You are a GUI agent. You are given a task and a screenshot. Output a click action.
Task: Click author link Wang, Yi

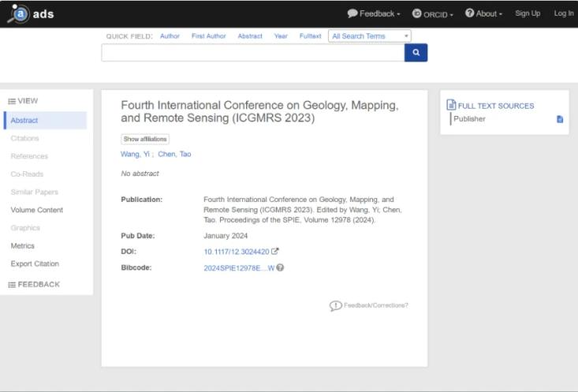[135, 154]
